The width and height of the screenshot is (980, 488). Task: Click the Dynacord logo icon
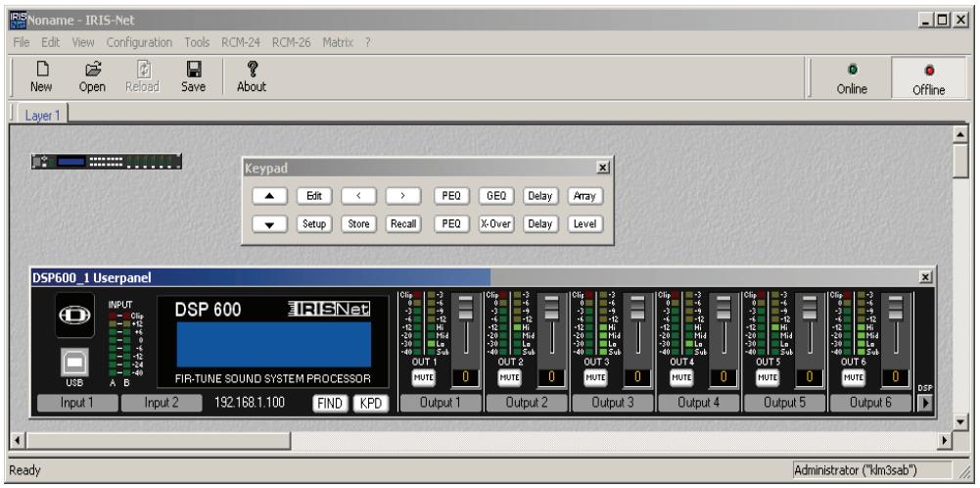click(x=74, y=315)
